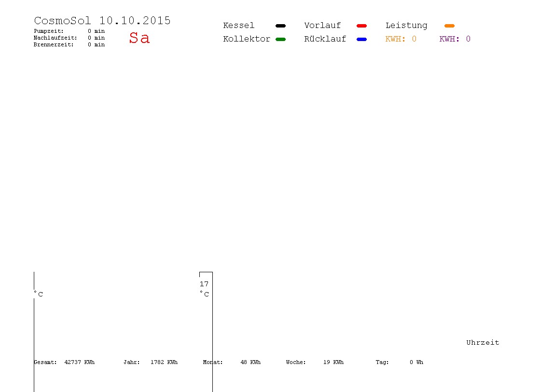
Task: Click the Uhrzeit axis label
Action: click(x=483, y=342)
